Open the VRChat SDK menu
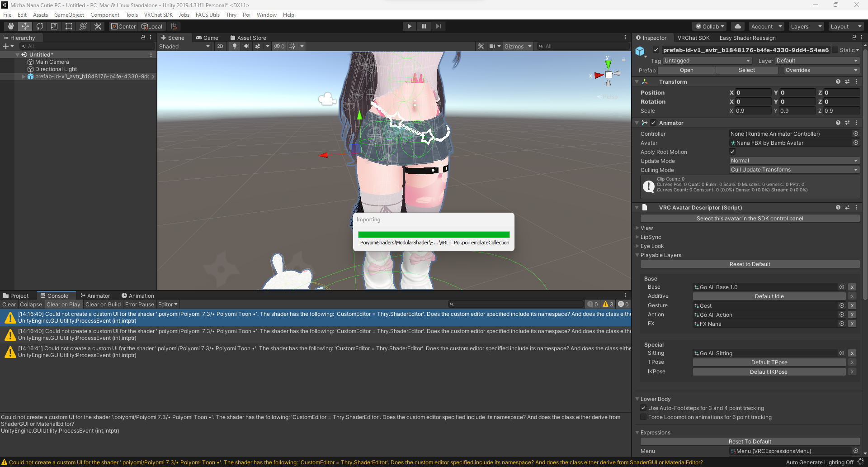Viewport: 868px width, 467px height. (x=158, y=15)
